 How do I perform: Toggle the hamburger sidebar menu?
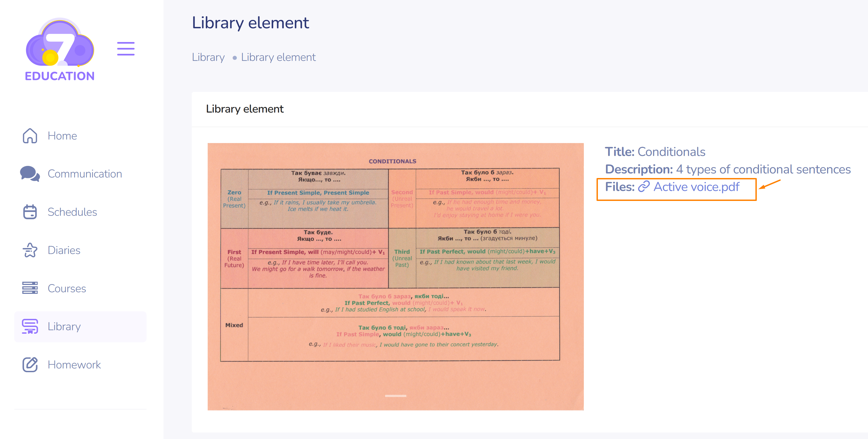(x=126, y=49)
